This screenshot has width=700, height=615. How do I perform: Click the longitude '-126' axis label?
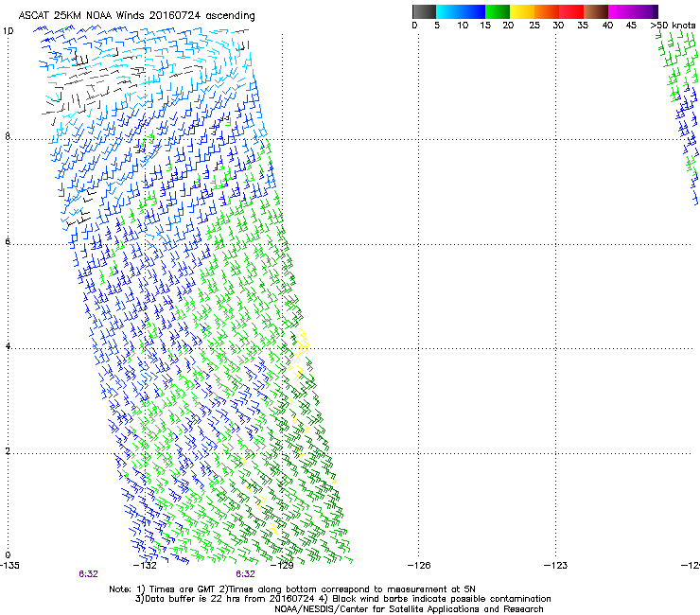pos(419,566)
